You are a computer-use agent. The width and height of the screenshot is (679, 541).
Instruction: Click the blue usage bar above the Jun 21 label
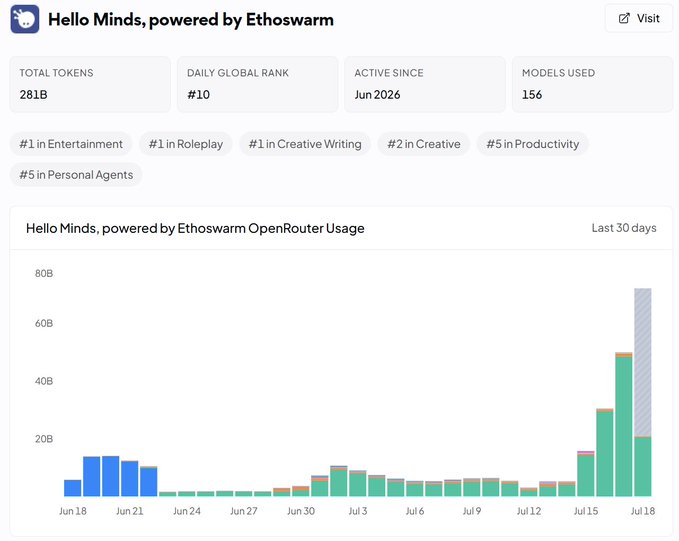pos(129,478)
